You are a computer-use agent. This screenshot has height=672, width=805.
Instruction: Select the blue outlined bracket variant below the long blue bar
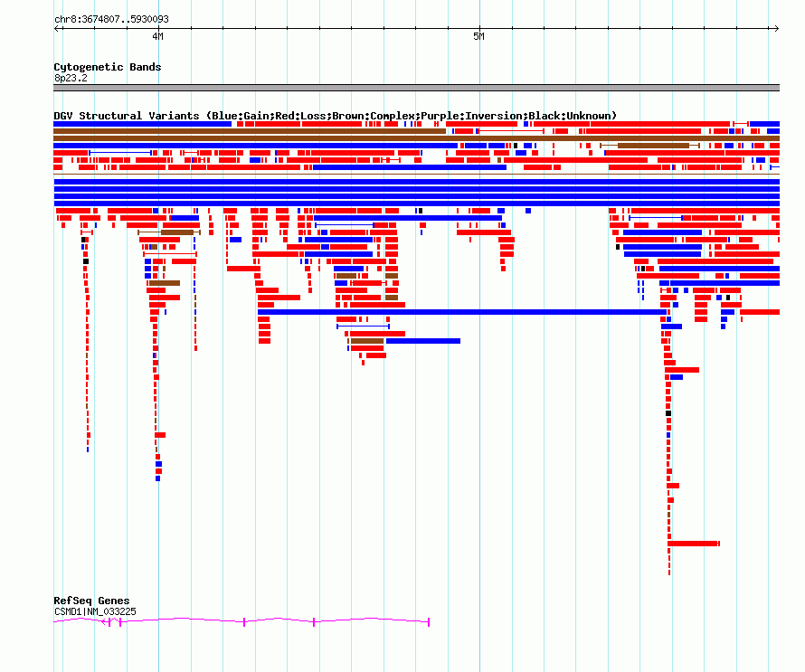pyautogui.click(x=363, y=327)
